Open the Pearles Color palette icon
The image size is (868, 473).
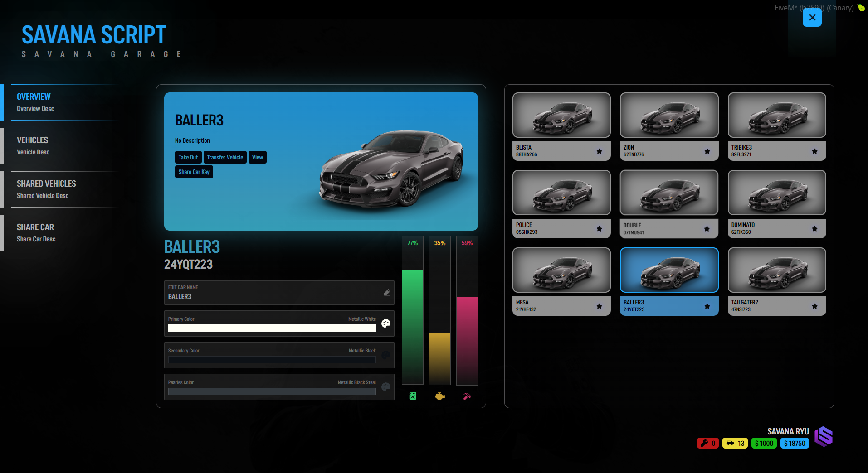386,387
